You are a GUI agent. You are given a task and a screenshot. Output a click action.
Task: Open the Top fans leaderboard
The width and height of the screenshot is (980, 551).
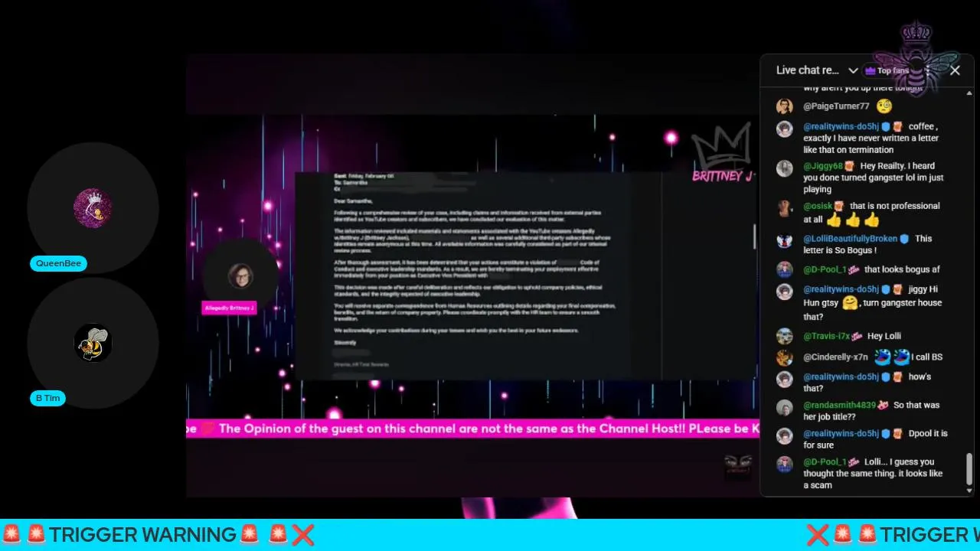(x=887, y=70)
